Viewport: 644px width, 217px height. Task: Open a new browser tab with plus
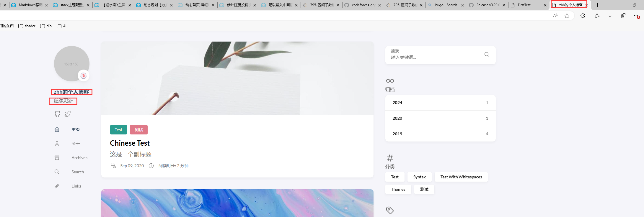[598, 5]
